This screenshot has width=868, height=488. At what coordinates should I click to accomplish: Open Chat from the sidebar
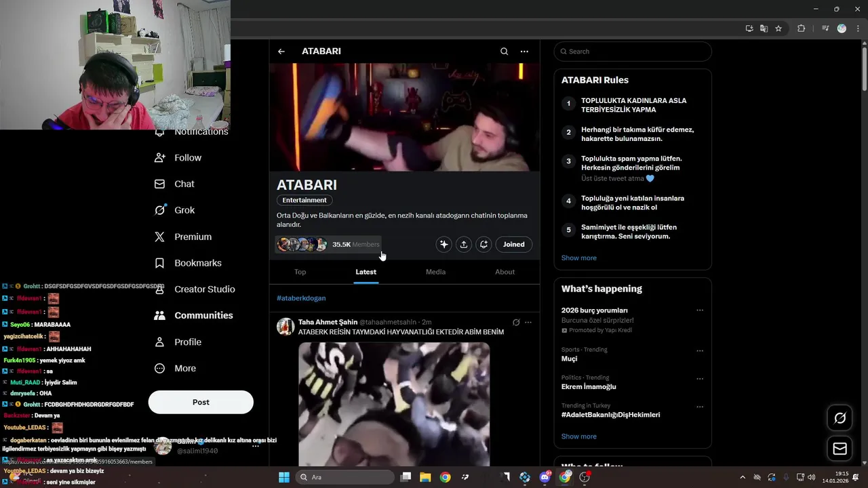tap(175, 184)
